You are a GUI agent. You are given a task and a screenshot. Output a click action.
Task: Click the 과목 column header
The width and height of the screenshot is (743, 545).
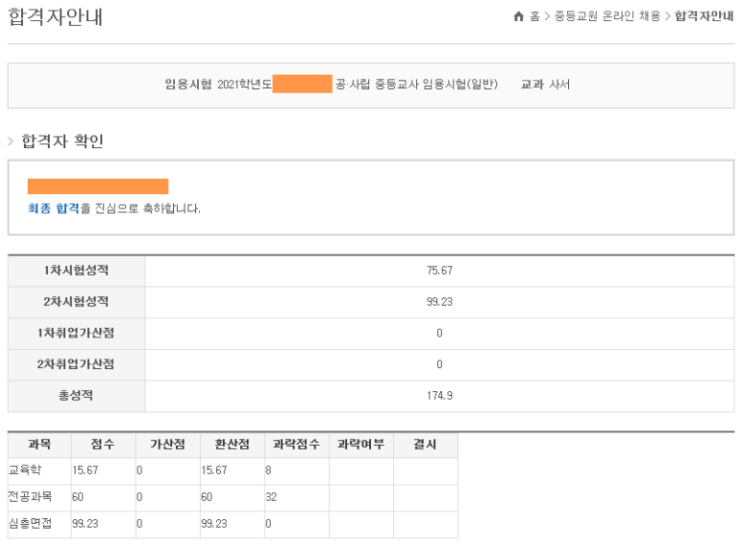(38, 444)
